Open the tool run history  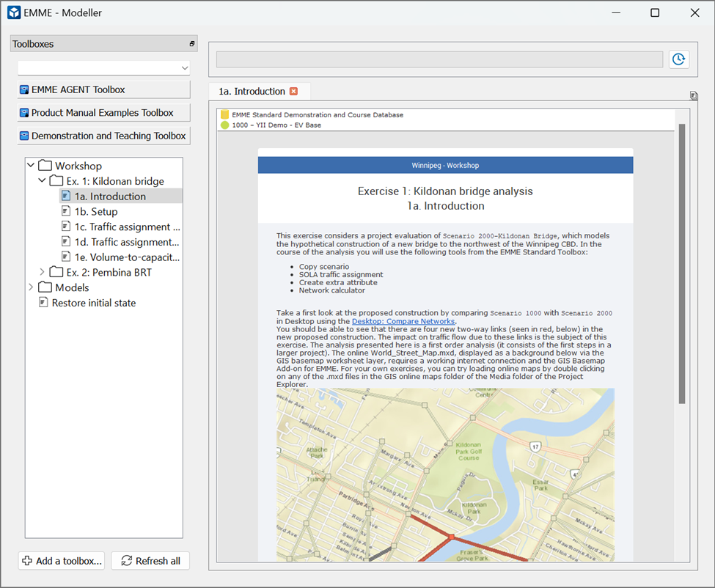pos(678,59)
